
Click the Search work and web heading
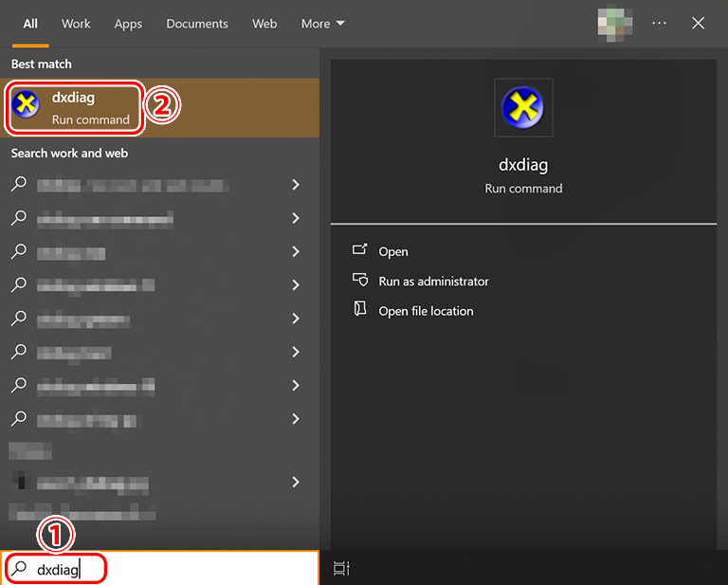pyautogui.click(x=69, y=154)
